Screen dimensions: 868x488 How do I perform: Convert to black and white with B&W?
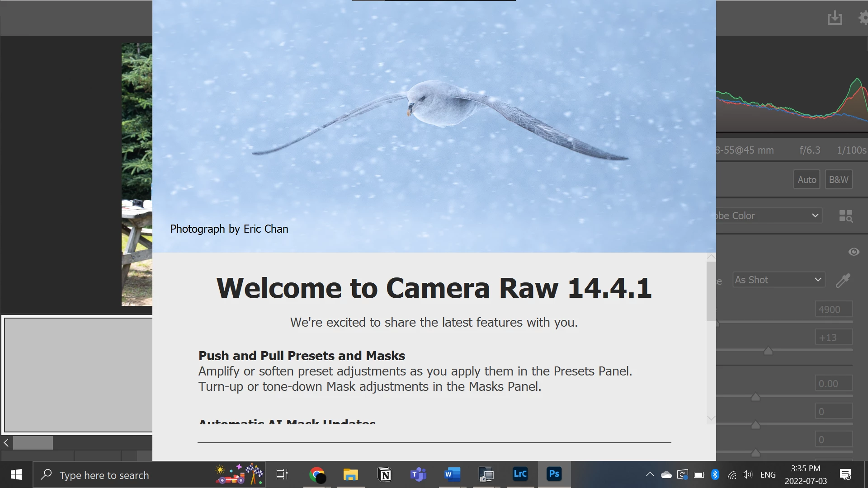(x=839, y=180)
